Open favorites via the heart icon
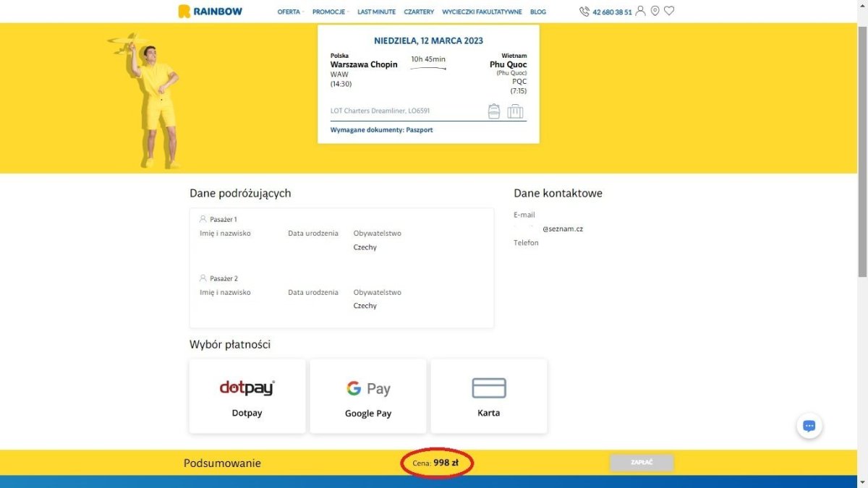The image size is (868, 488). pyautogui.click(x=669, y=12)
